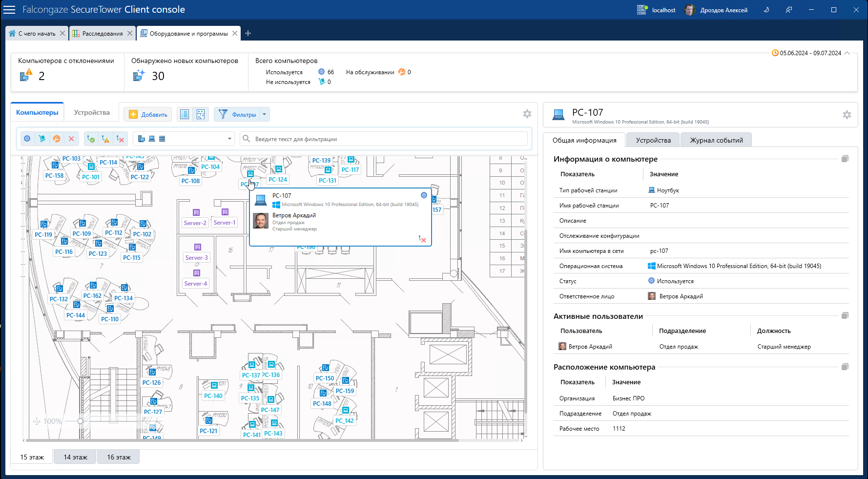Click the 'Фильтры' button

tap(237, 114)
